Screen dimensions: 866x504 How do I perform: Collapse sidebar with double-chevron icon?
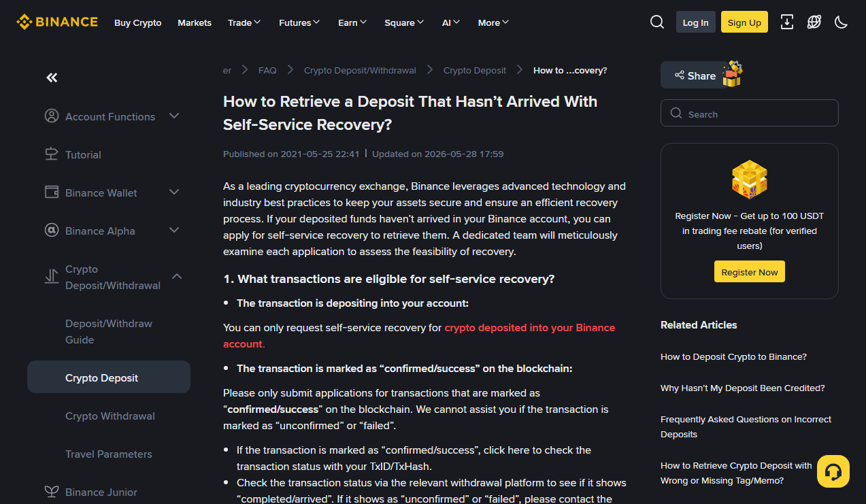click(x=52, y=78)
